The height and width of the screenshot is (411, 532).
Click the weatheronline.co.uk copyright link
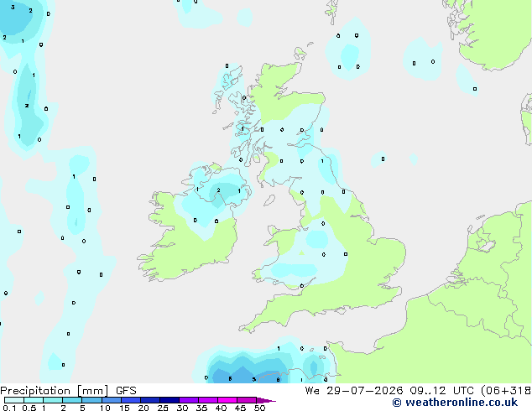[455, 403]
